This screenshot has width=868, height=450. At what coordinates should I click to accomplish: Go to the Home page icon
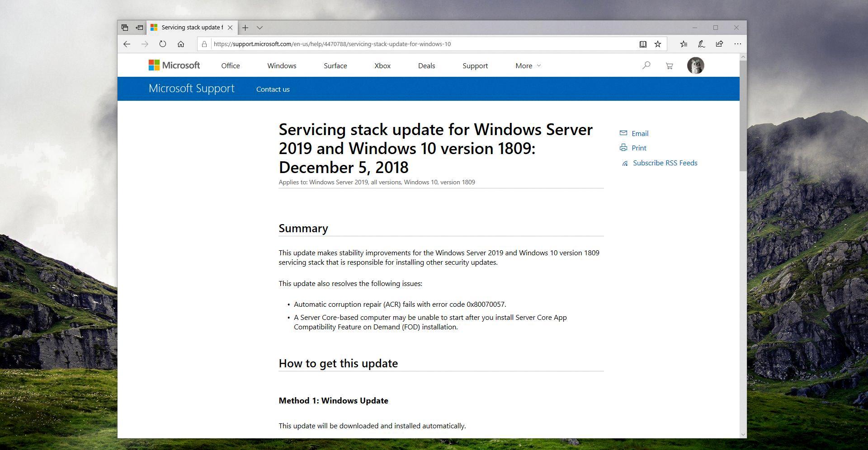(x=181, y=44)
